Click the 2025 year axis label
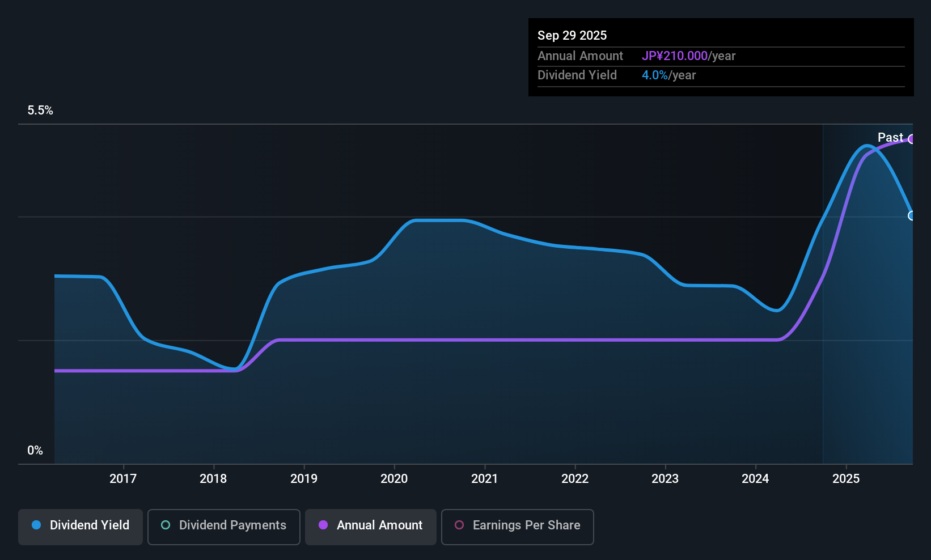Screen dimensions: 931x560 click(845, 478)
